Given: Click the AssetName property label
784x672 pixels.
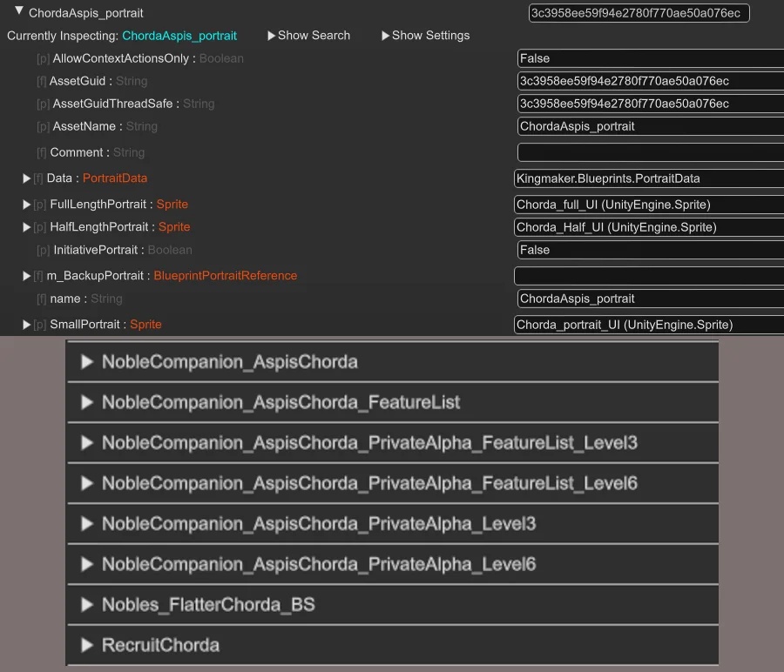Looking at the screenshot, I should click(84, 126).
